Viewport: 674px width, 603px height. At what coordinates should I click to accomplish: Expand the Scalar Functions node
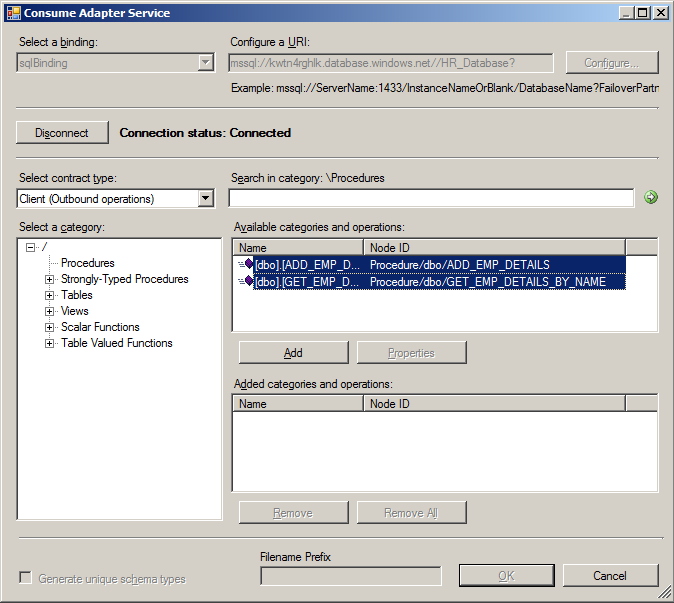(49, 328)
